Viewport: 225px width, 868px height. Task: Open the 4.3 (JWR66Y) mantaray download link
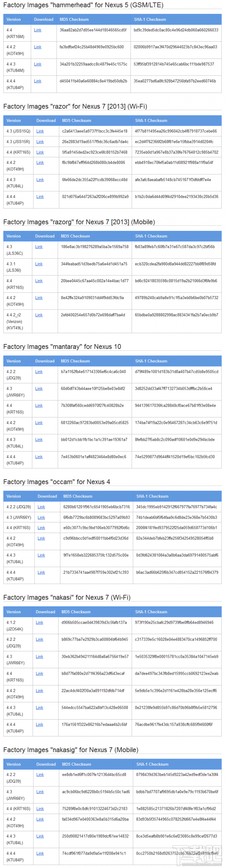(39, 389)
